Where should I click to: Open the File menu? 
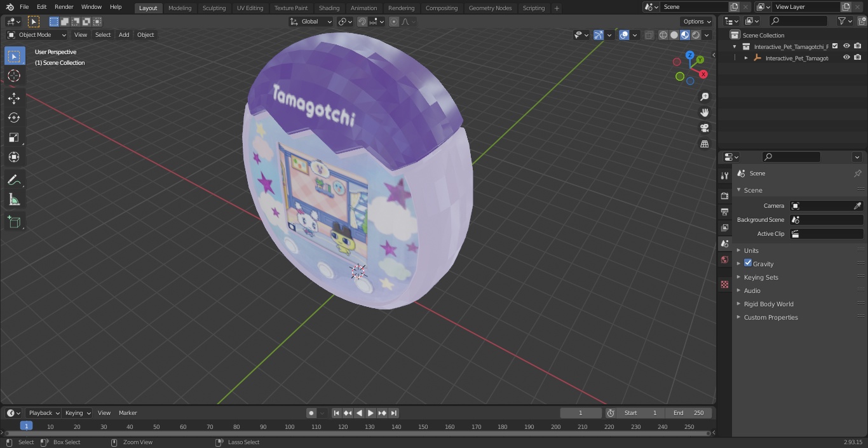24,7
